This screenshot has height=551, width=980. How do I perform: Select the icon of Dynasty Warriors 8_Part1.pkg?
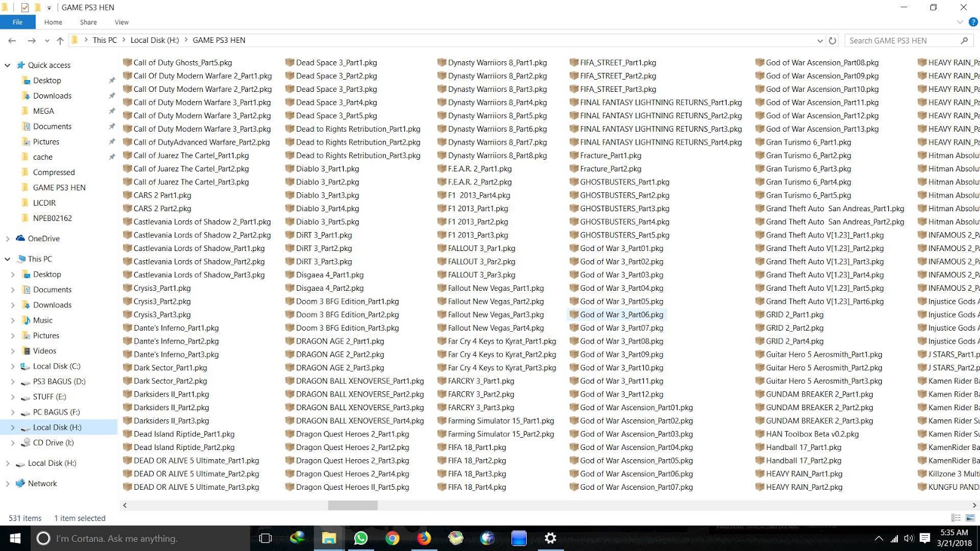(x=442, y=62)
